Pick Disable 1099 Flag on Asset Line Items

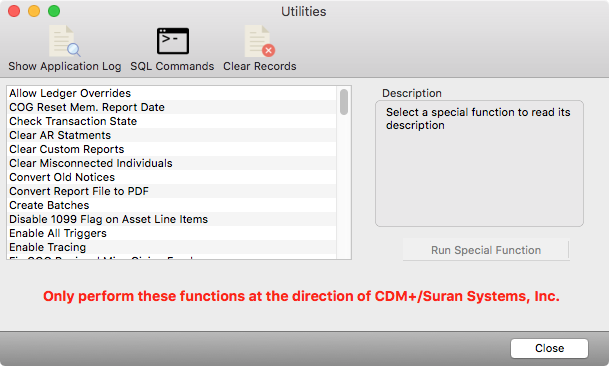click(x=171, y=219)
